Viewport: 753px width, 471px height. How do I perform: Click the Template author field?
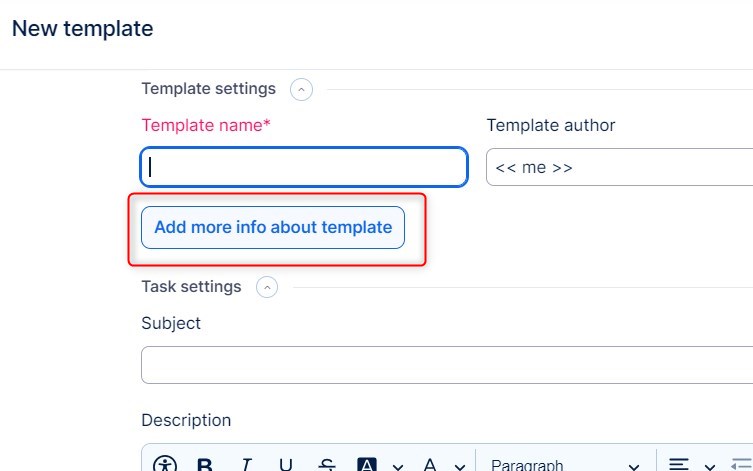point(619,167)
